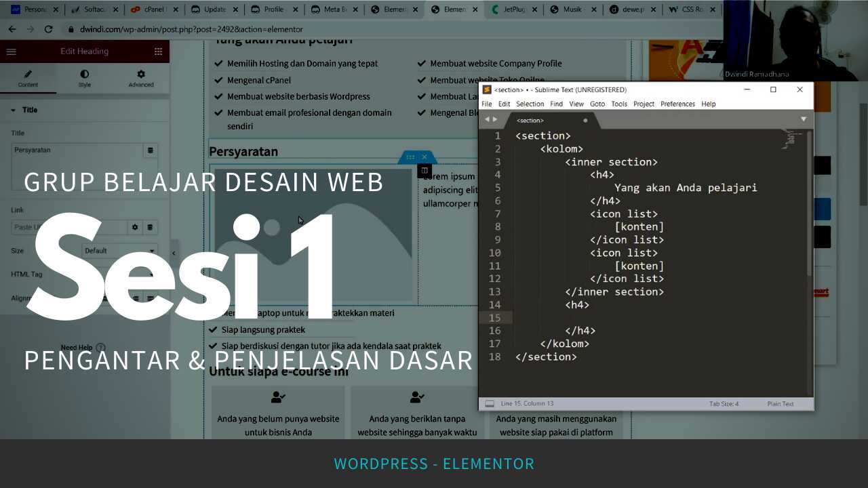Click code line 'Yang akan Anda pelajari'

686,188
